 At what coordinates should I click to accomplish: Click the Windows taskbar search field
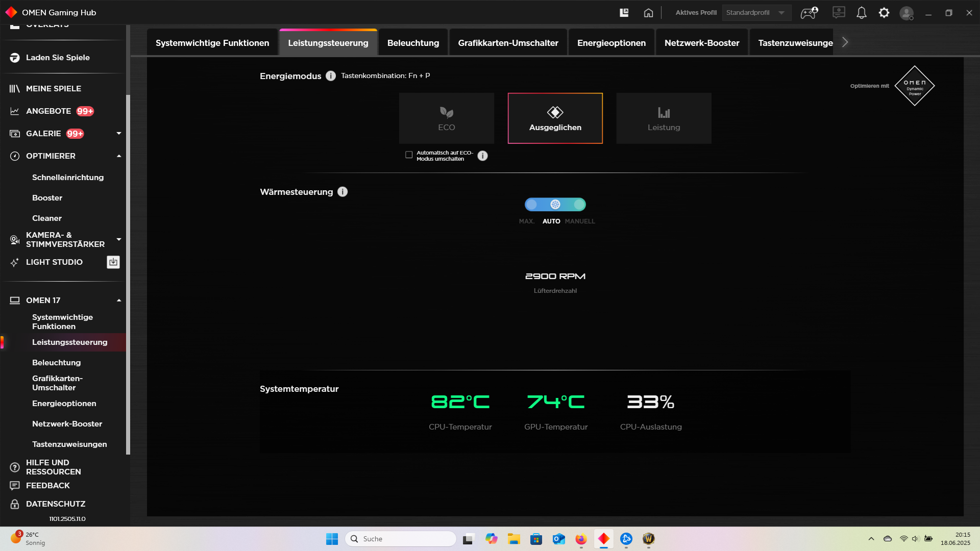pyautogui.click(x=401, y=539)
